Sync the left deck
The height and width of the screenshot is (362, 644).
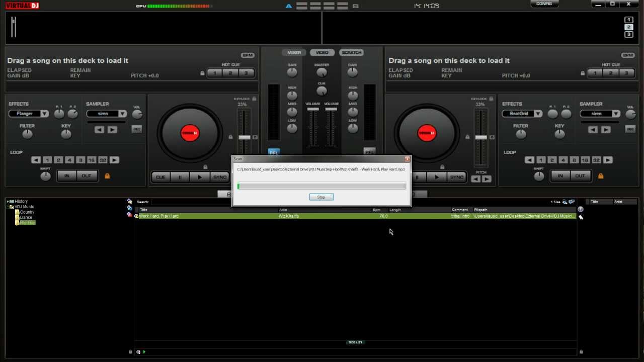pyautogui.click(x=219, y=177)
